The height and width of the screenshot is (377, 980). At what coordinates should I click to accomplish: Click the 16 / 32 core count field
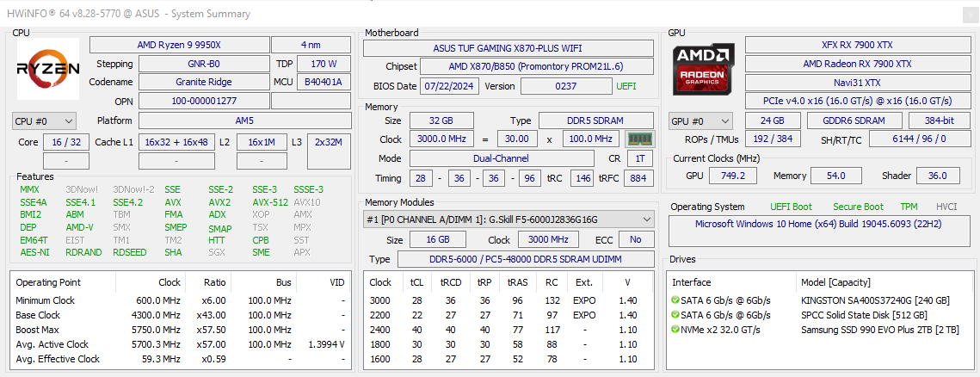click(x=66, y=142)
